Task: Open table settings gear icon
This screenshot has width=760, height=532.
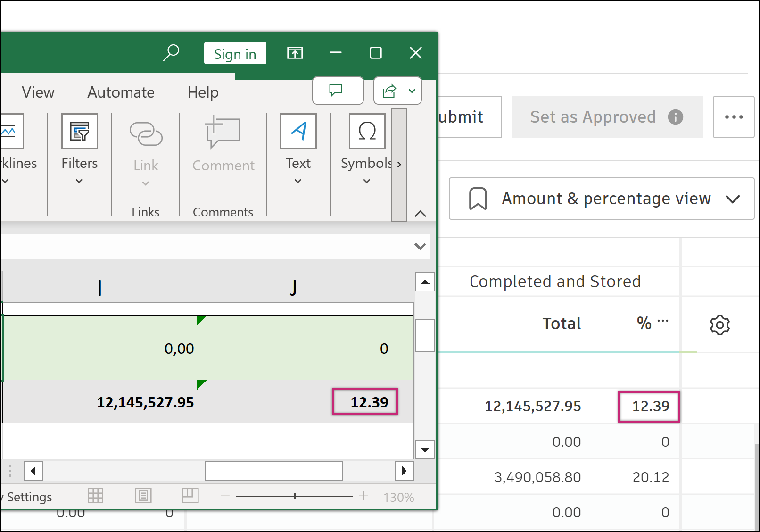Action: coord(719,324)
